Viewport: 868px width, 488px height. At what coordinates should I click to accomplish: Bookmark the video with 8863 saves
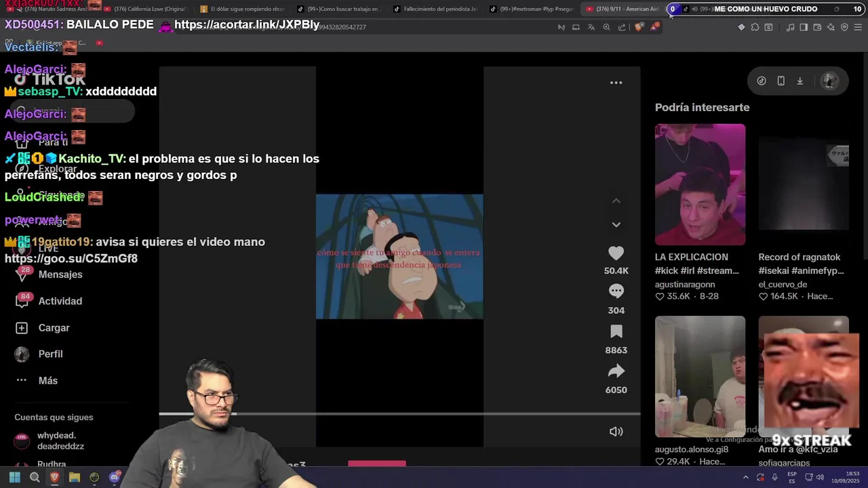point(616,331)
